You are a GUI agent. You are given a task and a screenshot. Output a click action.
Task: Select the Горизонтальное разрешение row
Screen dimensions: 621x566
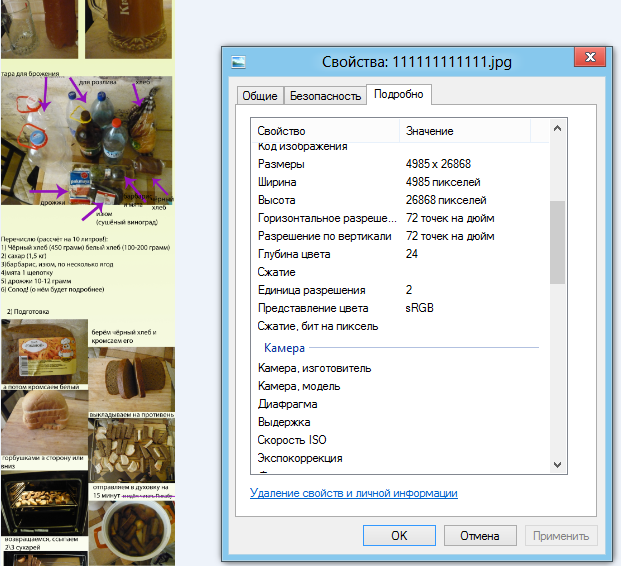point(400,218)
